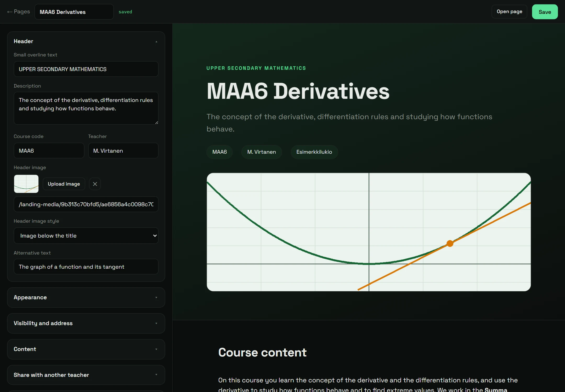Edit the landing-media image path field
565x392 pixels.
[86, 204]
